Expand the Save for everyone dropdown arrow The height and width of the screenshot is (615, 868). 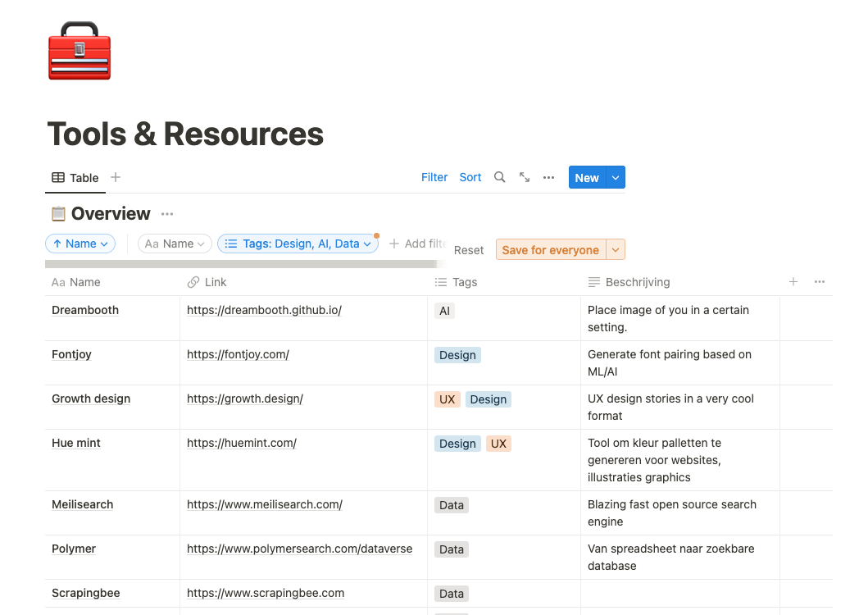616,250
